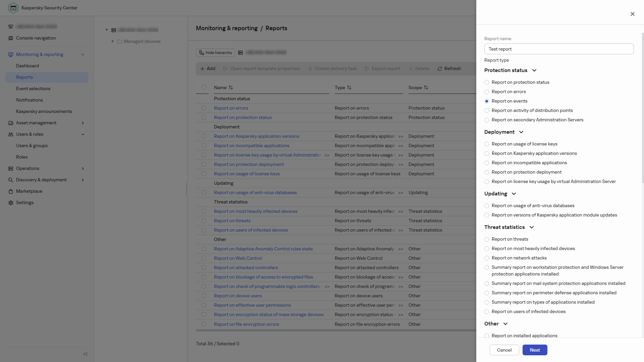The width and height of the screenshot is (644, 362).
Task: Click the Operations icon
Action: [11, 169]
